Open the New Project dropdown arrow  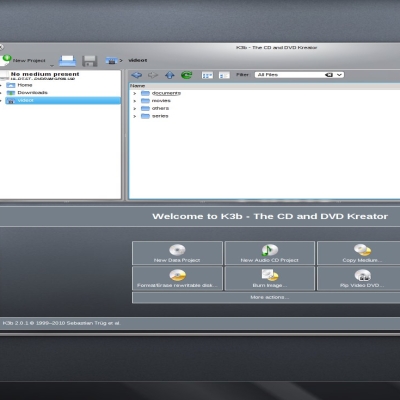pyautogui.click(x=52, y=65)
